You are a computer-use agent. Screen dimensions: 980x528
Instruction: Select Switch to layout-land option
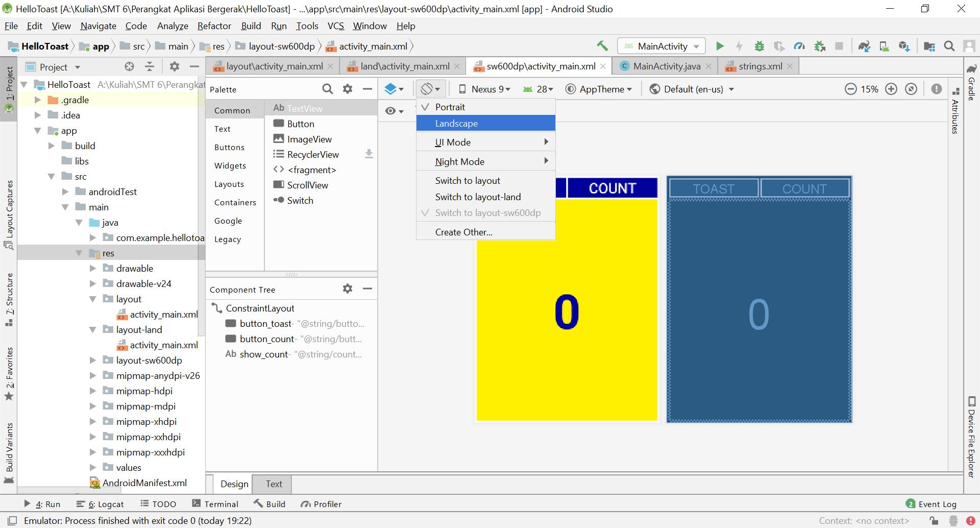pos(478,197)
